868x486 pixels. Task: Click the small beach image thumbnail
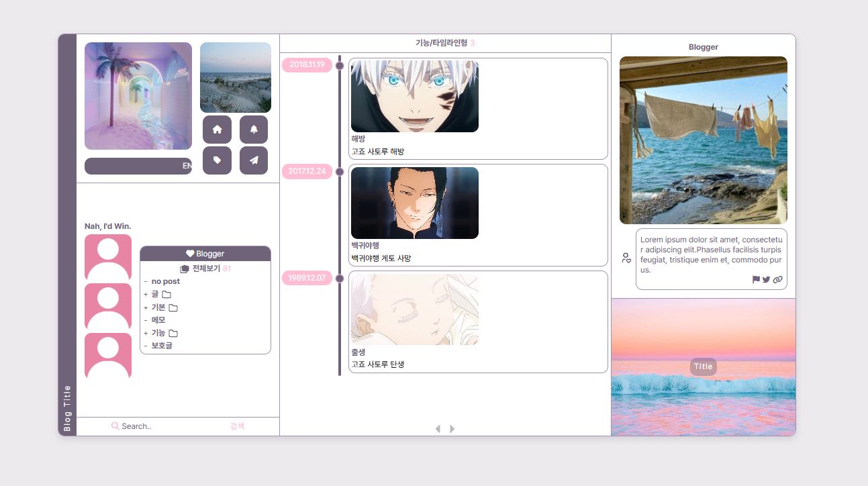click(x=236, y=78)
